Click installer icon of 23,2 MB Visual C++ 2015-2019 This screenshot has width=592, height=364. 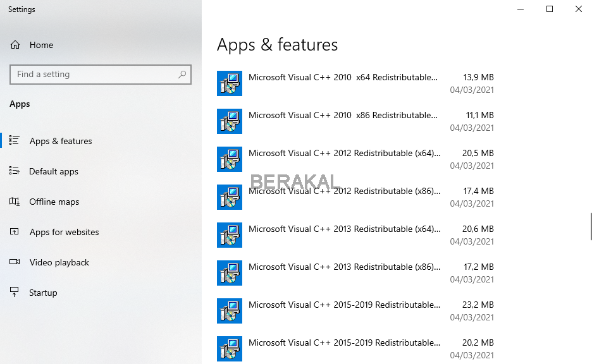click(230, 311)
